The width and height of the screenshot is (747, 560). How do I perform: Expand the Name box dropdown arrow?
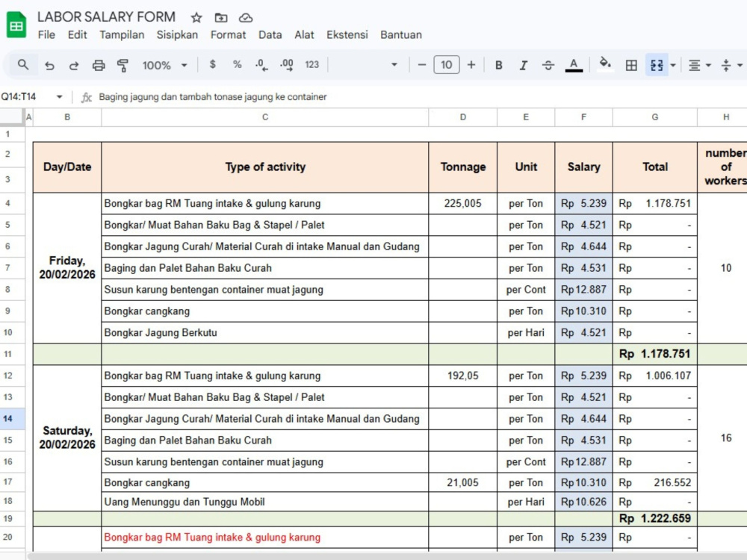[x=60, y=96]
